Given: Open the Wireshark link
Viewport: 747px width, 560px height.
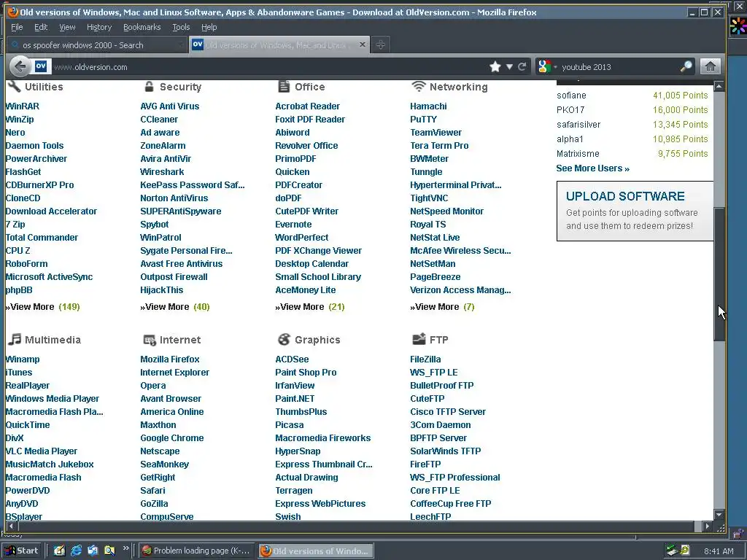Looking at the screenshot, I should 162,172.
